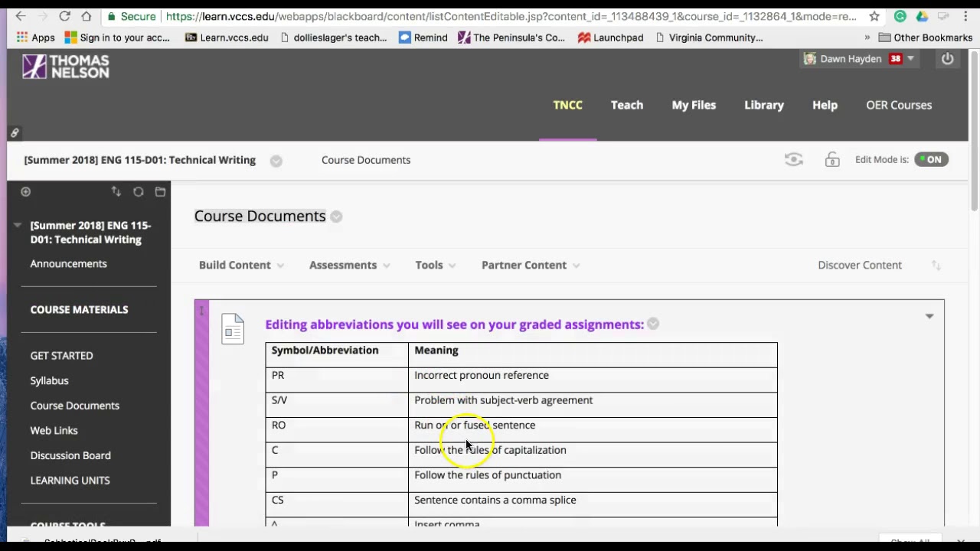Screen dimensions: 980x551
Task: Click the Thomas Nelson logo
Action: [66, 67]
